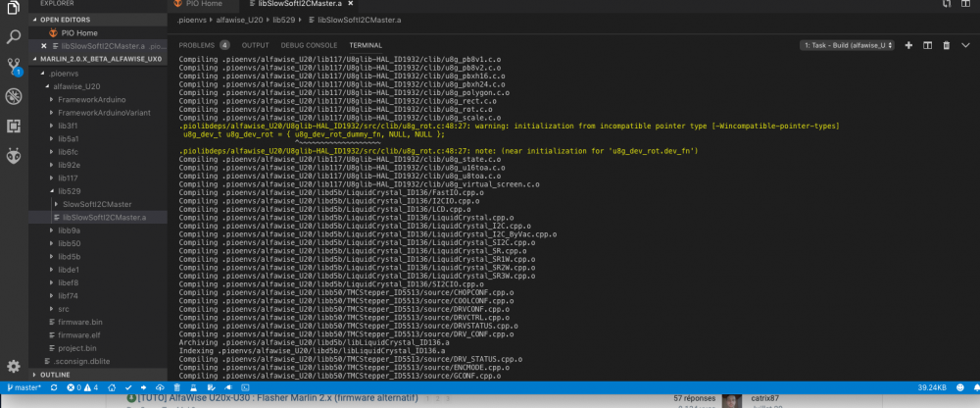Run PlatformIO Build checkmark icon
Screen dimensions: 980x408
(x=128, y=388)
